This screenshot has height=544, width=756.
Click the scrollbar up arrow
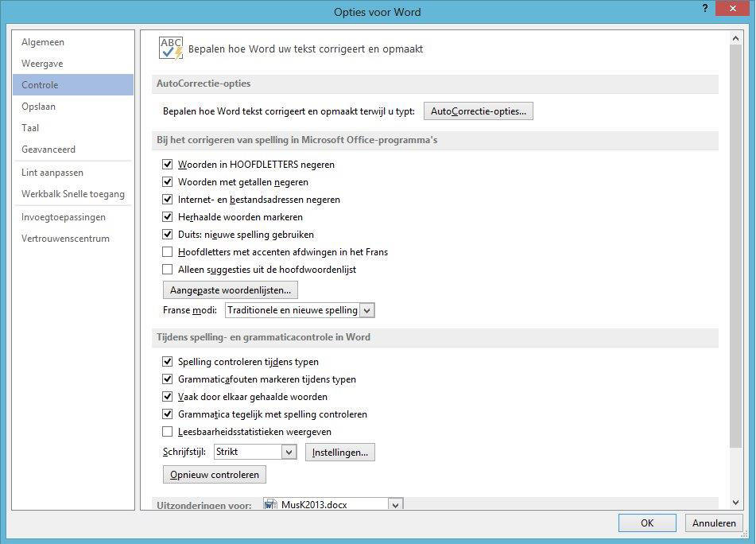[x=735, y=37]
